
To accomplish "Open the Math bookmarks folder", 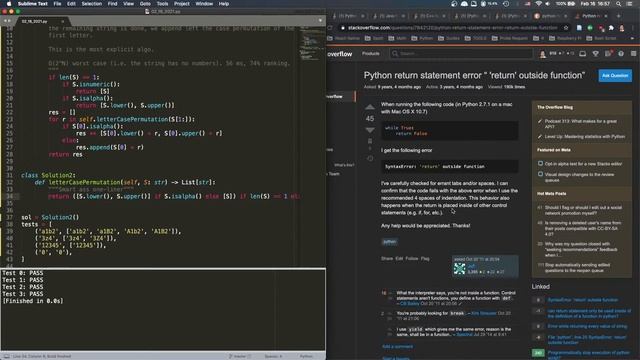I will click(x=397, y=38).
